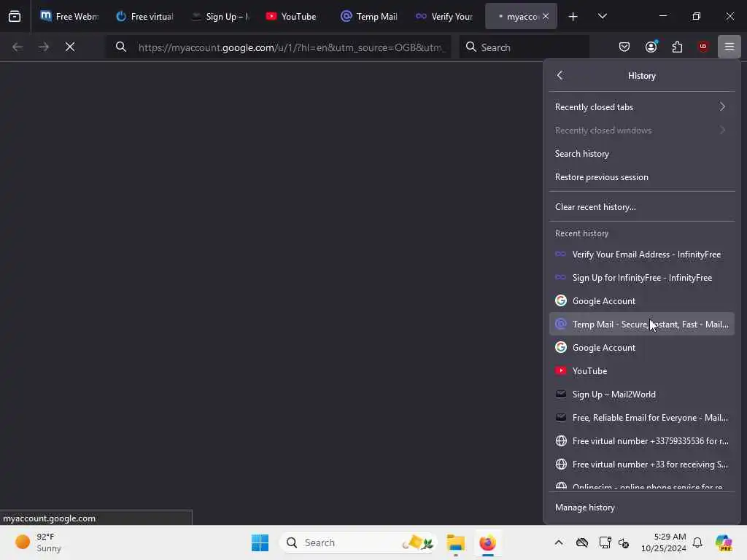747x560 pixels.
Task: Open the Pocket save icon
Action: [624, 47]
